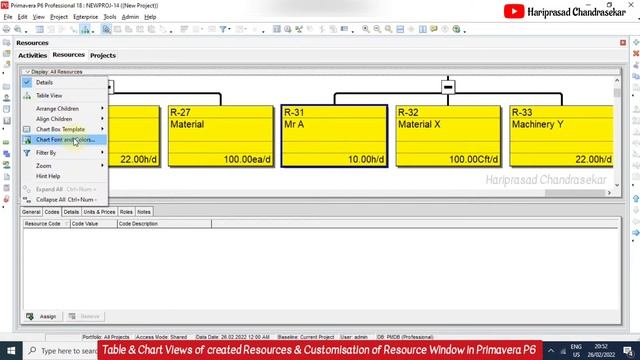Screen dimensions: 640x360
Task: Select the R-32 Material X chart box
Action: point(448,136)
